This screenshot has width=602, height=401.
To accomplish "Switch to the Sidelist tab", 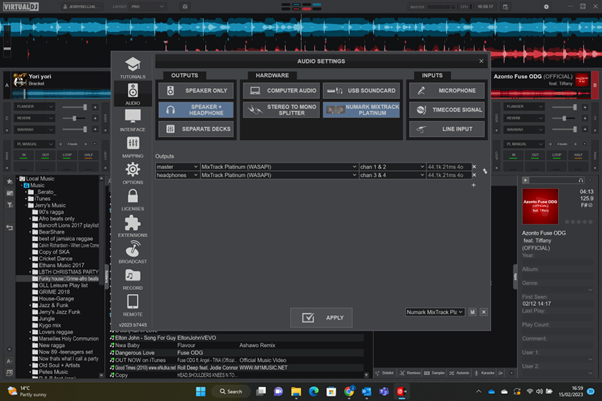I will pos(385,373).
